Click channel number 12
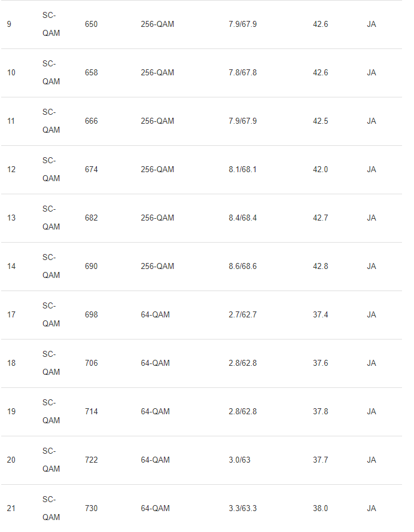Screen dimensions: 414x532 (11, 170)
